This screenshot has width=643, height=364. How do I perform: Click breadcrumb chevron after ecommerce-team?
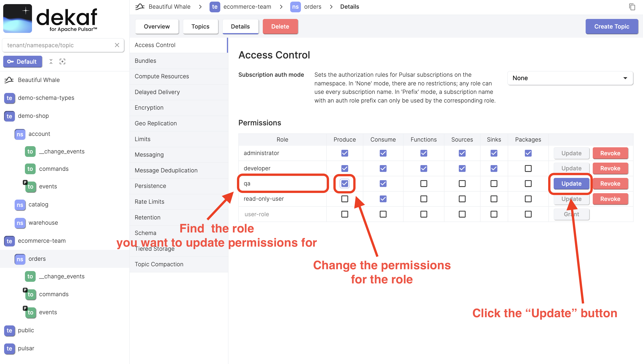tap(281, 7)
